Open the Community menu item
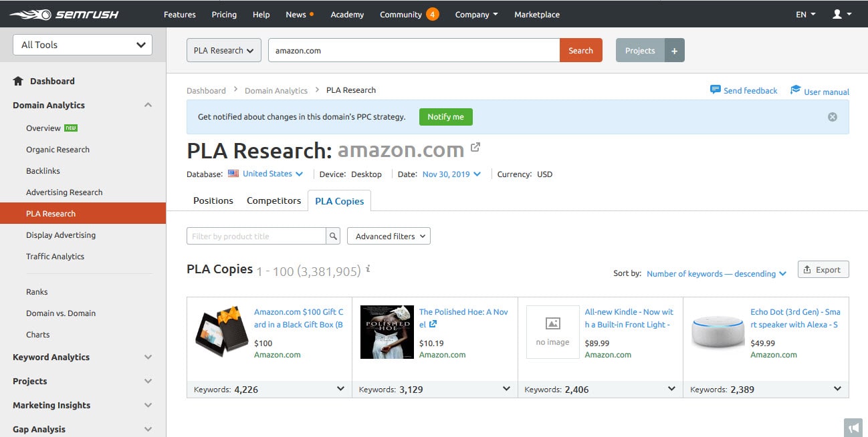868x437 pixels. (x=401, y=13)
